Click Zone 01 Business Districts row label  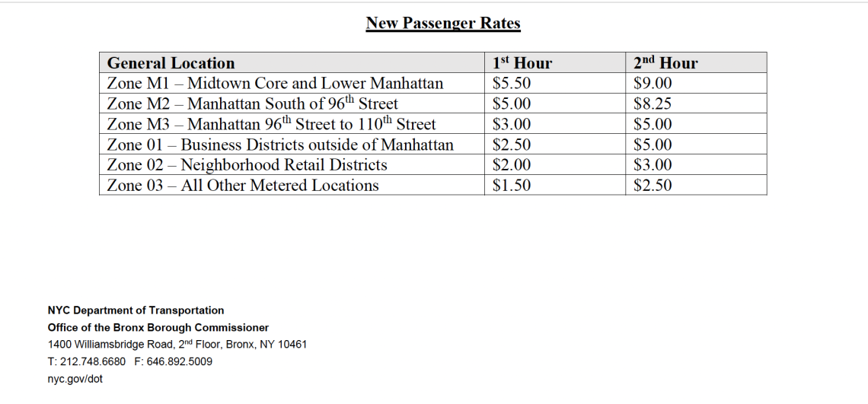(x=280, y=145)
